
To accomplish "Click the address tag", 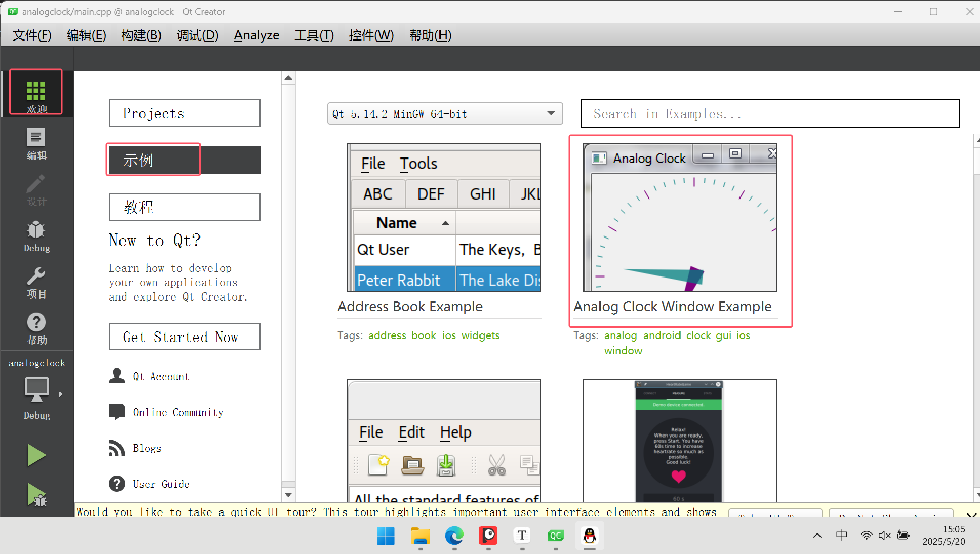I will tap(387, 335).
